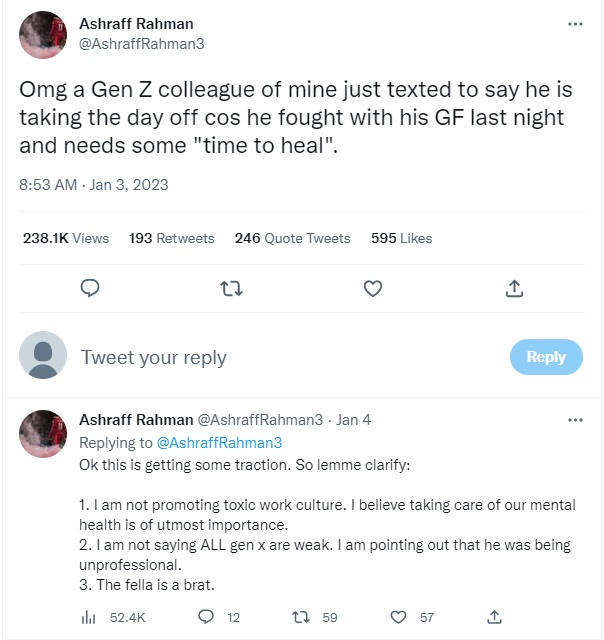The width and height of the screenshot is (604, 640).
Task: View analytics bar icon showing 52.4K
Action: click(86, 617)
